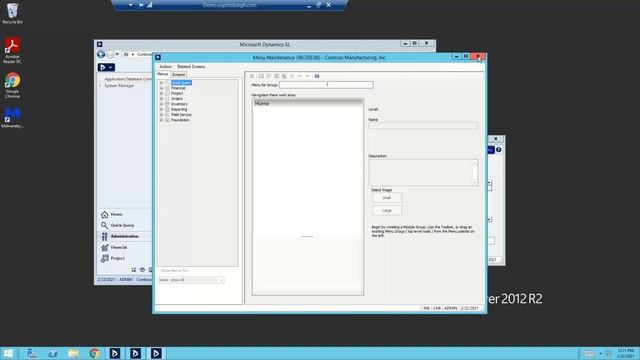
Task: Click the move down arrow toolbar icon
Action: tap(307, 76)
